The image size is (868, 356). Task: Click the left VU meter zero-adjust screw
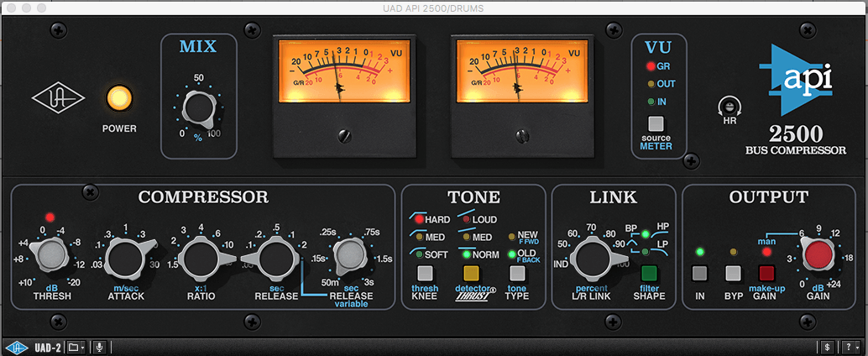[344, 134]
